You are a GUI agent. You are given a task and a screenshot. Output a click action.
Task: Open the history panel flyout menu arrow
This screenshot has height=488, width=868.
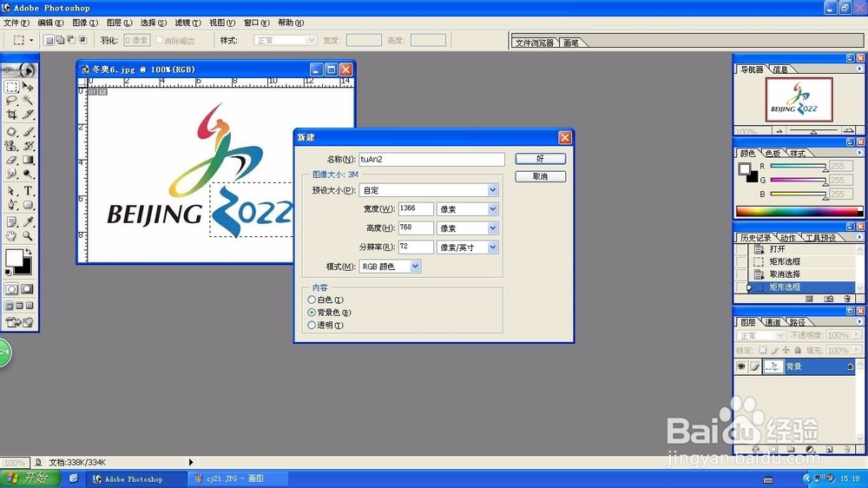click(x=859, y=237)
